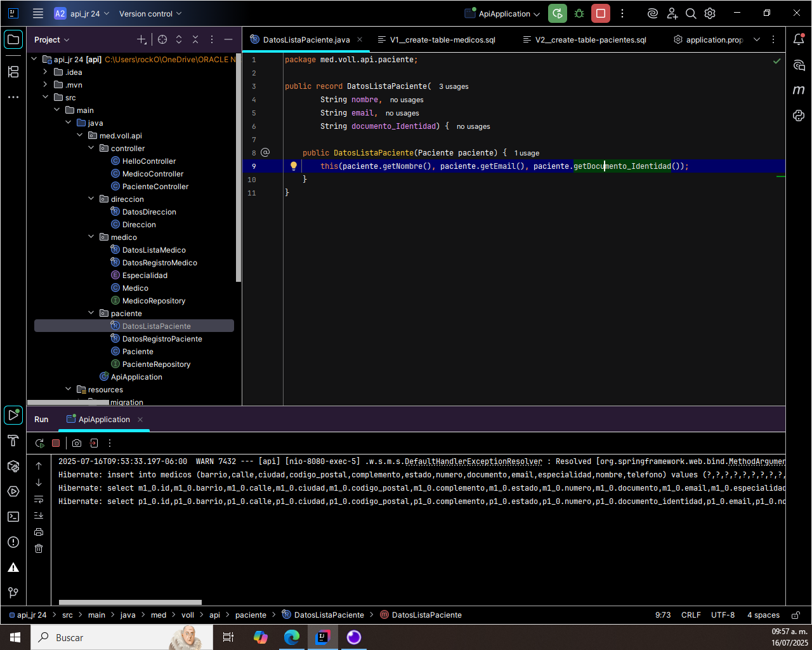Open the Run tool window
Screen dimensions: 812x650
coord(13,415)
